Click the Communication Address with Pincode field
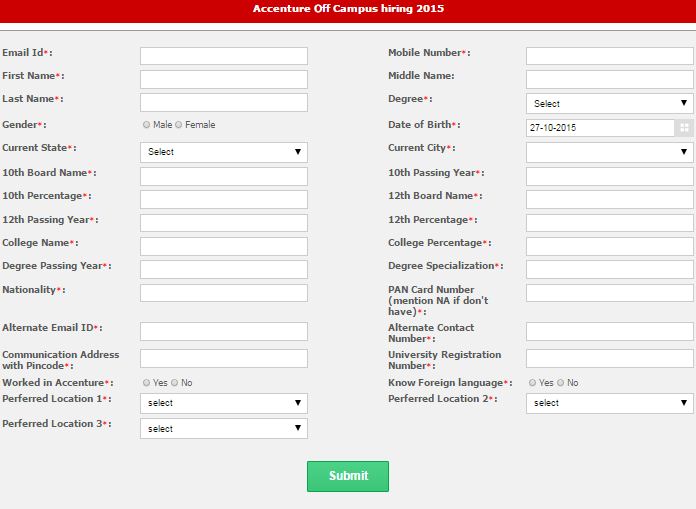Screen dimensions: 696x509 tap(224, 359)
